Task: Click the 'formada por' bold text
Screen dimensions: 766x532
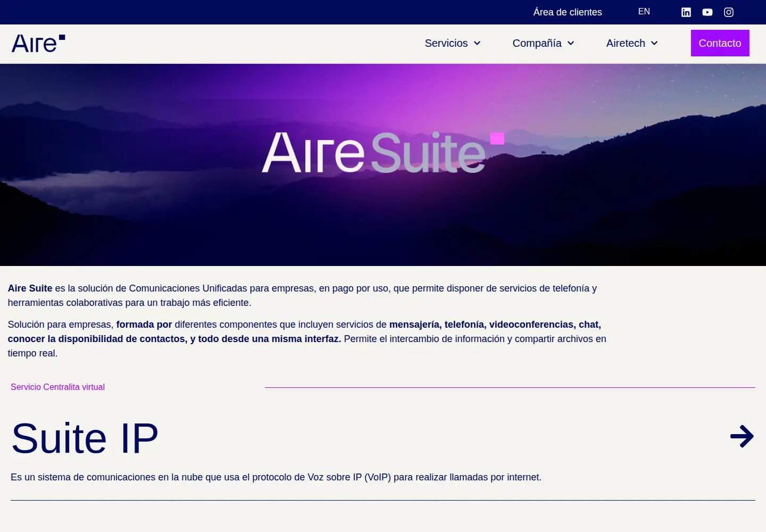Action: point(144,325)
